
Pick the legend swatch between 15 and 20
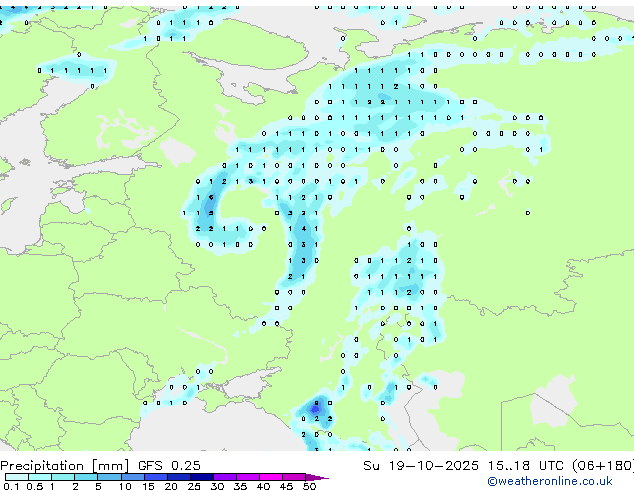tap(156, 477)
